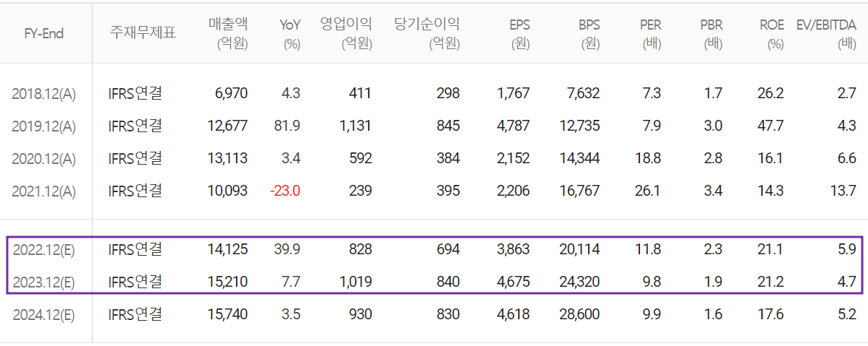Click the YoY (%) column header

click(x=290, y=33)
